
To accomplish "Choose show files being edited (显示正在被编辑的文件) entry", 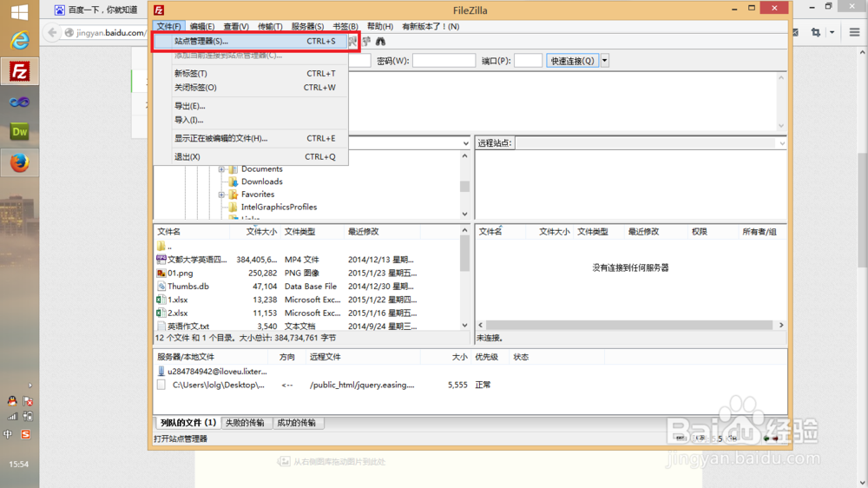I will pos(252,138).
